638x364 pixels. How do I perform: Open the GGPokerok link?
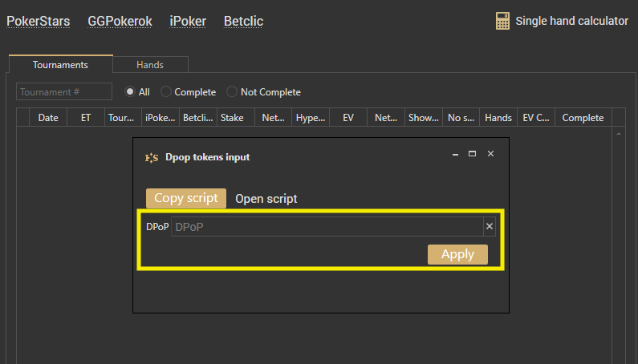pyautogui.click(x=120, y=22)
